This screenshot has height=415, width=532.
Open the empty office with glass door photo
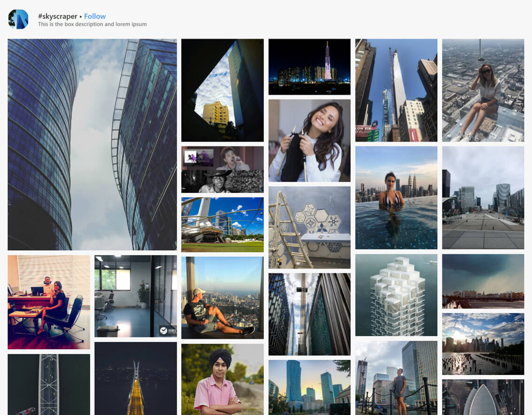(x=136, y=296)
